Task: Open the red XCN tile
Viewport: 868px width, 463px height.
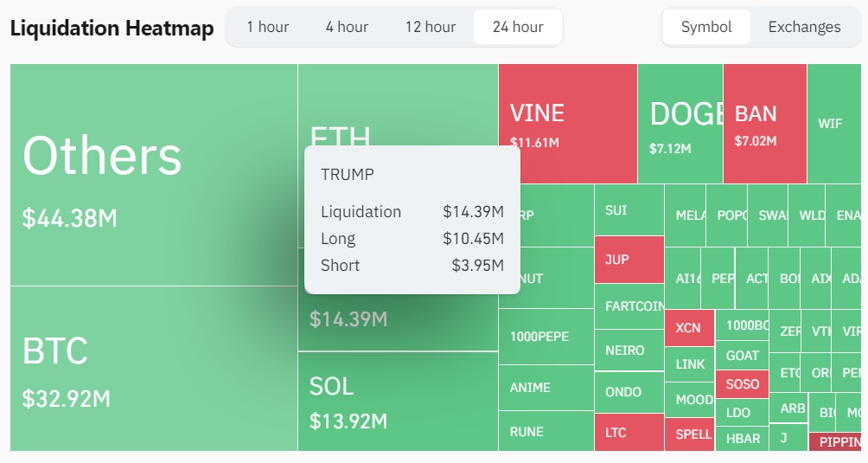Action: [689, 328]
